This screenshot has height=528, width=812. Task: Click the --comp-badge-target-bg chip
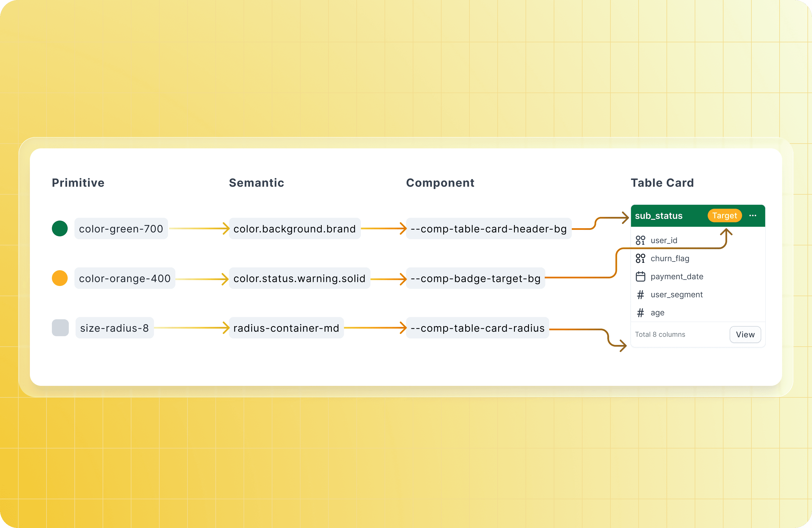pyautogui.click(x=475, y=278)
